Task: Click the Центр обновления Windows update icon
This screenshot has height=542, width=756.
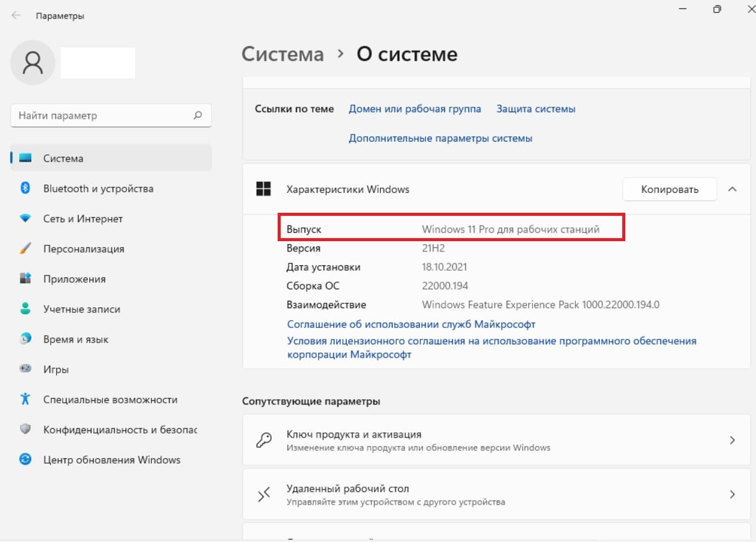Action: [x=25, y=459]
